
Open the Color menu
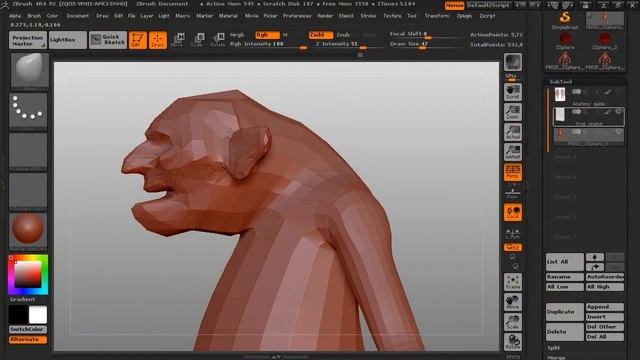[x=52, y=16]
